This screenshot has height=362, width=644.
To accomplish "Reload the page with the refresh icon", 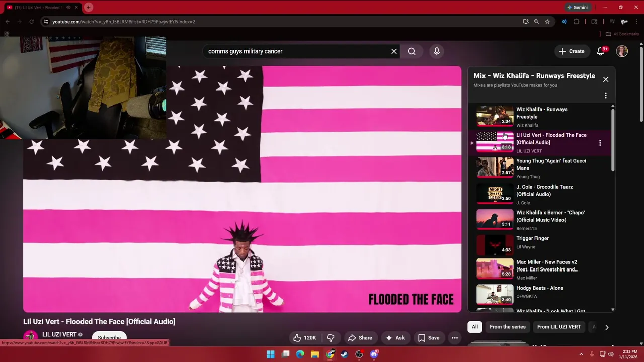I will 31,22.
